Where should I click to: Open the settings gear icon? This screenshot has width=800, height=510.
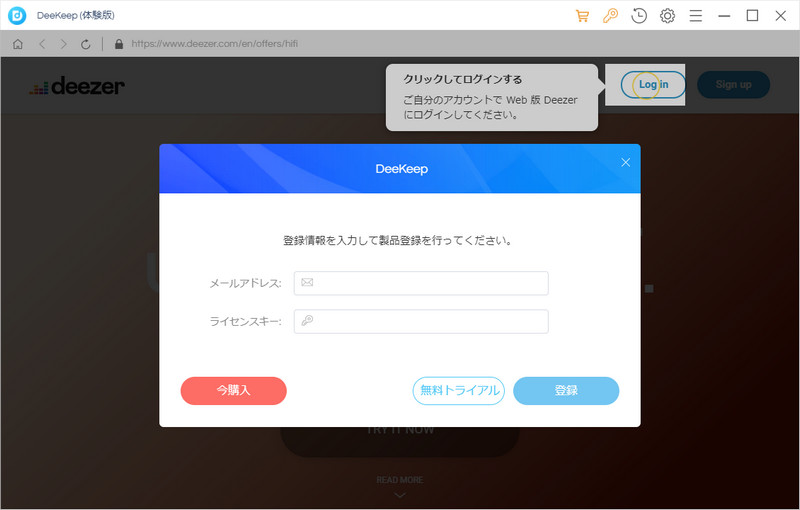pyautogui.click(x=667, y=16)
